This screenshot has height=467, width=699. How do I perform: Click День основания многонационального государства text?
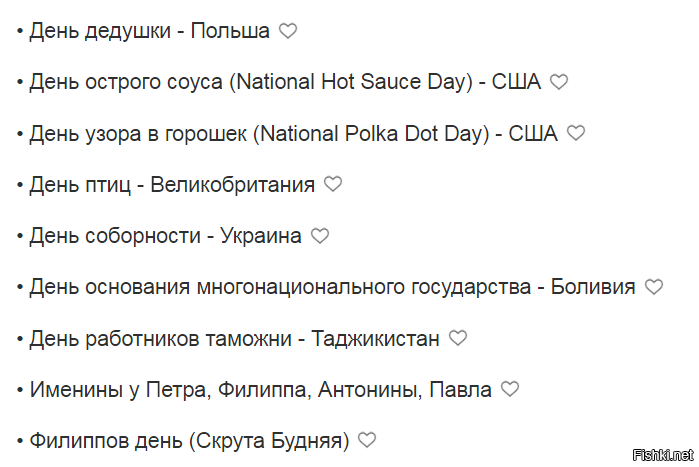[x=280, y=287]
